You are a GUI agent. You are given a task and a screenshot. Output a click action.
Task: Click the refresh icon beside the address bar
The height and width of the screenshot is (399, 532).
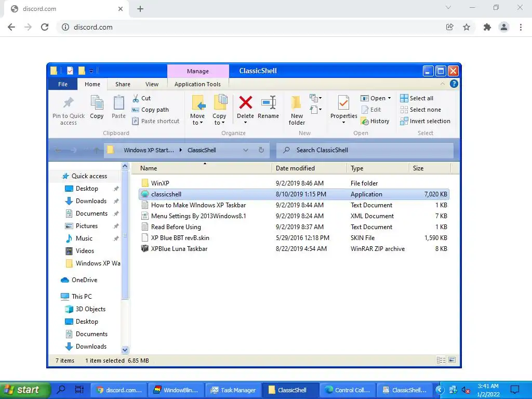261,150
